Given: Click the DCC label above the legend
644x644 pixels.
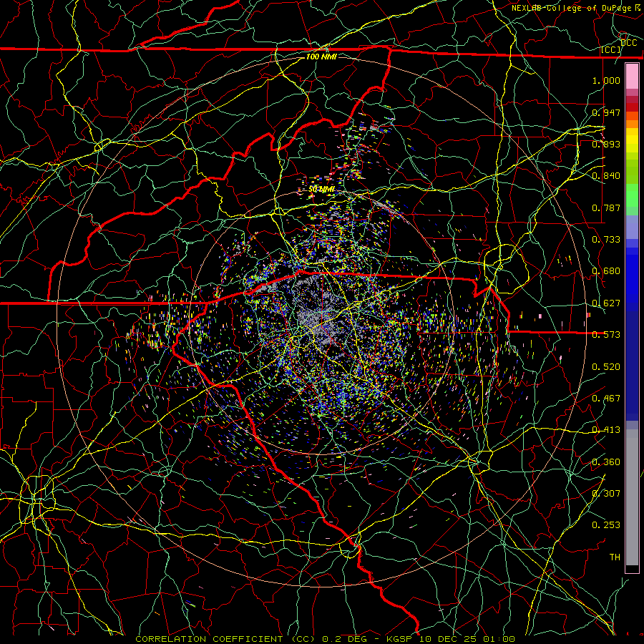Looking at the screenshot, I should 629,43.
